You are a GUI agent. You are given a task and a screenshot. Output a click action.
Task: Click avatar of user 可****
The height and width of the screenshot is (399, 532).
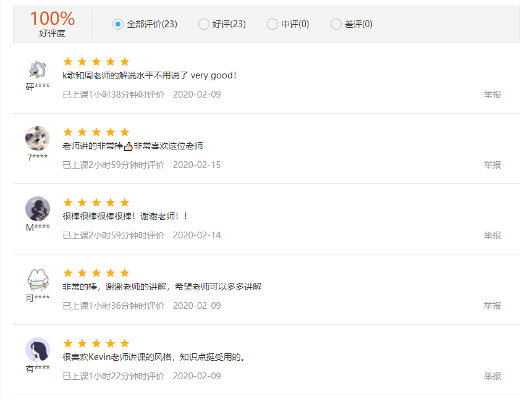click(38, 279)
